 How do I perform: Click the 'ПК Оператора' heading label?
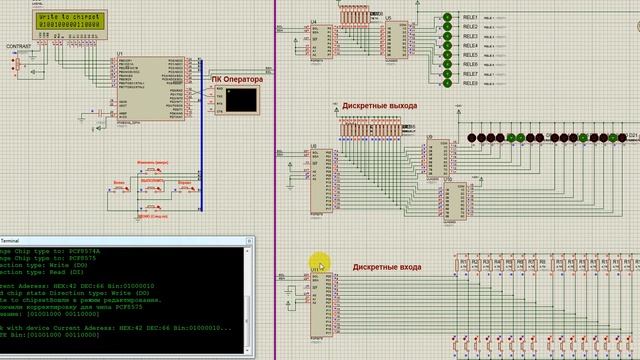point(237,79)
